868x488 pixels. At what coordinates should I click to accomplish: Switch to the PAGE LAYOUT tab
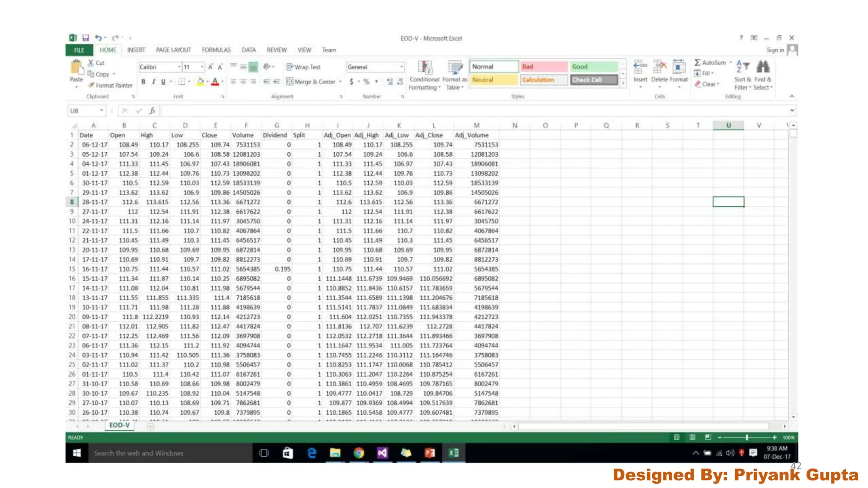[173, 50]
